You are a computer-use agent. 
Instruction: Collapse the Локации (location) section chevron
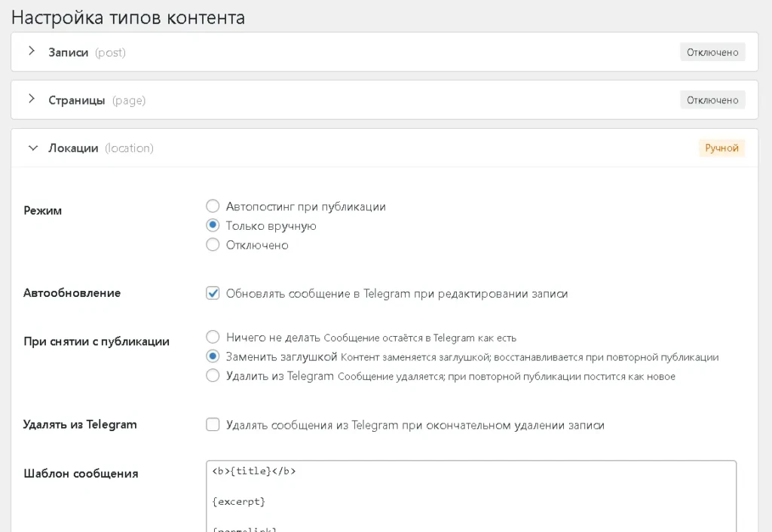[32, 148]
